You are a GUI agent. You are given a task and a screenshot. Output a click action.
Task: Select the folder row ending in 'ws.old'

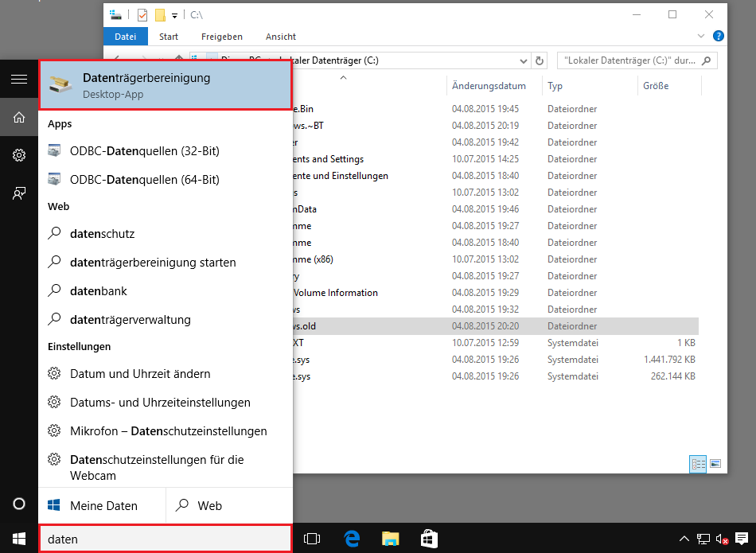[x=496, y=326]
